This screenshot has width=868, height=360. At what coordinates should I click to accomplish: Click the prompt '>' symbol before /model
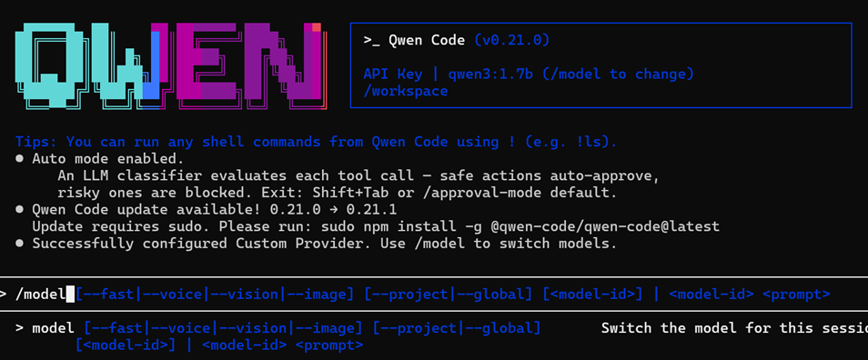click(x=4, y=295)
